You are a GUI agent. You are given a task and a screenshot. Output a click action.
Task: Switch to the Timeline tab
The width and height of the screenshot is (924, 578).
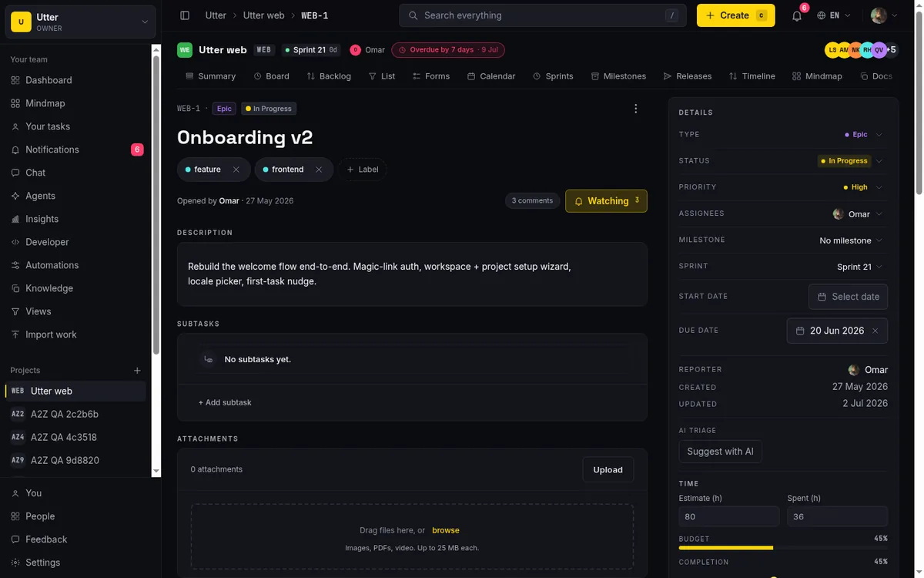[x=752, y=76]
